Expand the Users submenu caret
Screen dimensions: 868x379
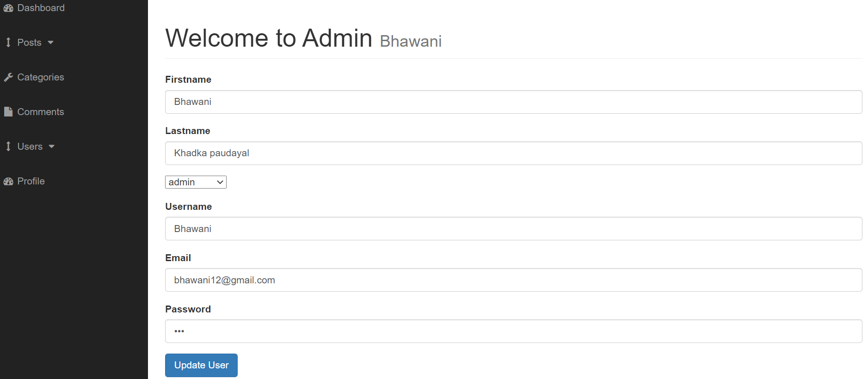pyautogui.click(x=52, y=147)
